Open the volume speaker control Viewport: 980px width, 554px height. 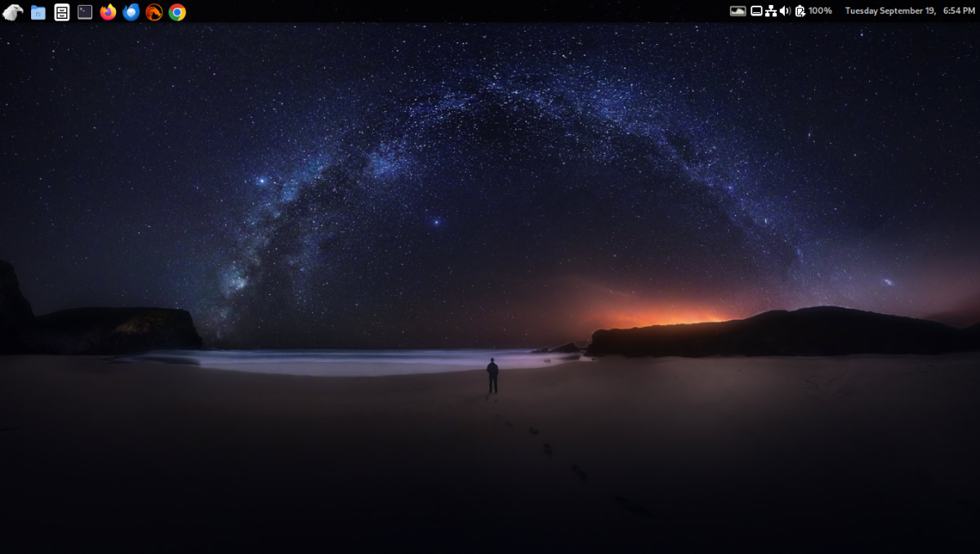pyautogui.click(x=786, y=11)
